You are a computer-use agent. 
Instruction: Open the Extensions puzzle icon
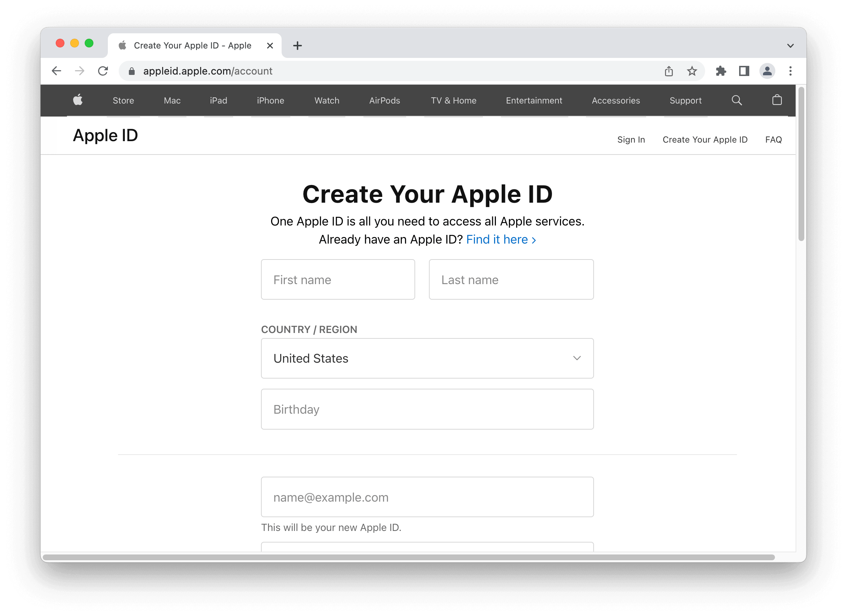[721, 71]
